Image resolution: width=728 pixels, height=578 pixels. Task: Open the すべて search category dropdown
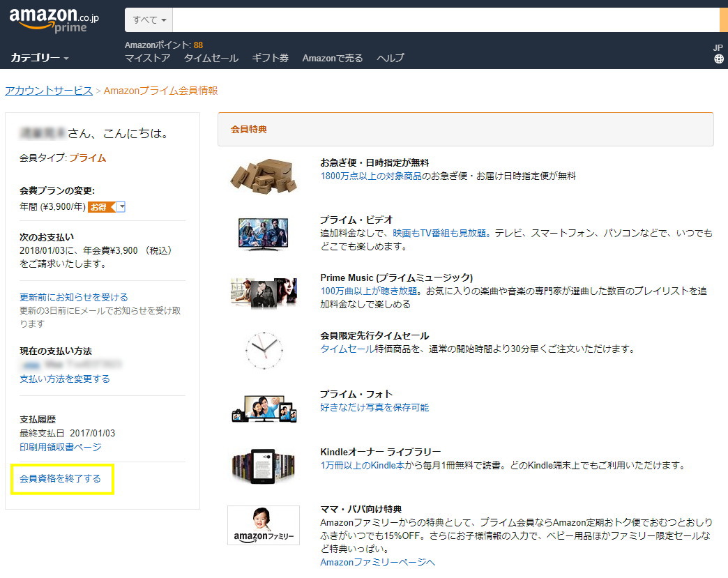coord(149,20)
